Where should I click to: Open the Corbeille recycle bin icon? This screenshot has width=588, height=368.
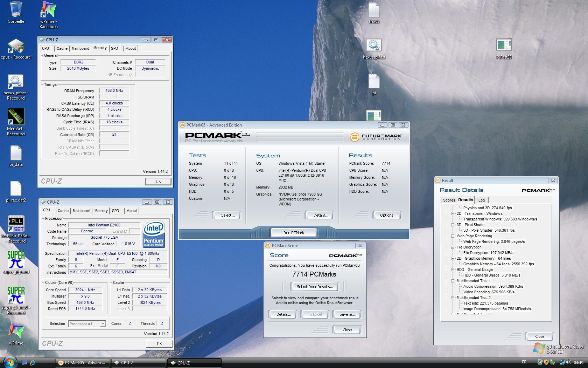click(x=16, y=9)
